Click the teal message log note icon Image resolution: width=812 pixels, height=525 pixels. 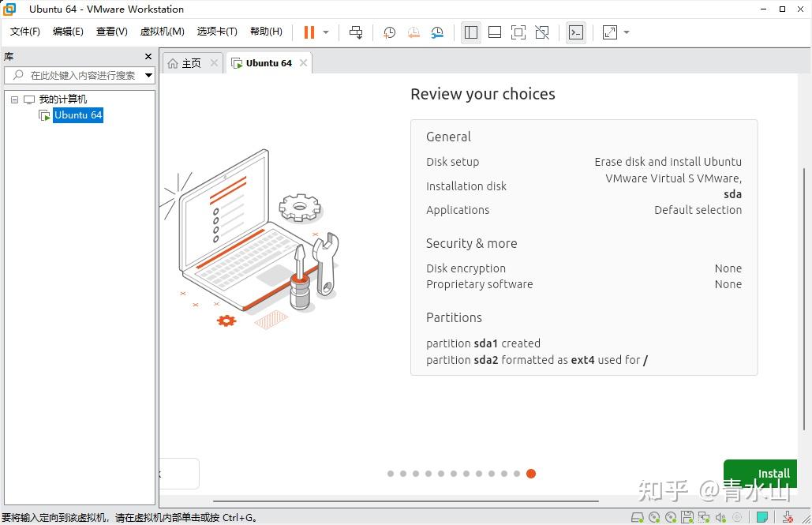click(761, 516)
